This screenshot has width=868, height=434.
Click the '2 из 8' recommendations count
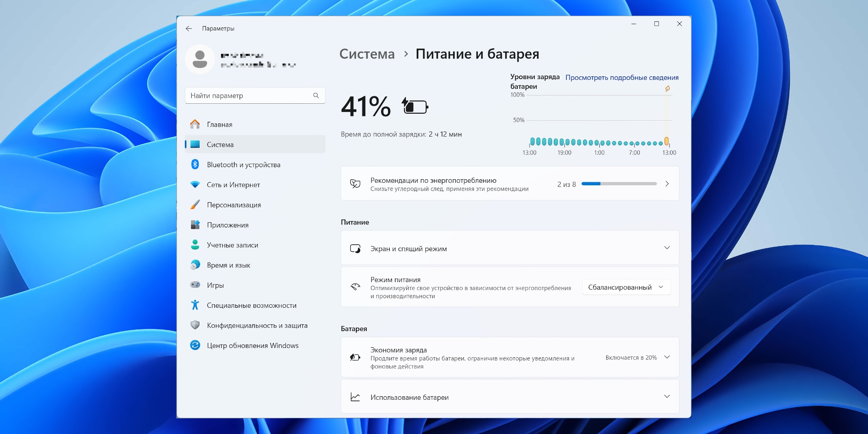coord(566,184)
